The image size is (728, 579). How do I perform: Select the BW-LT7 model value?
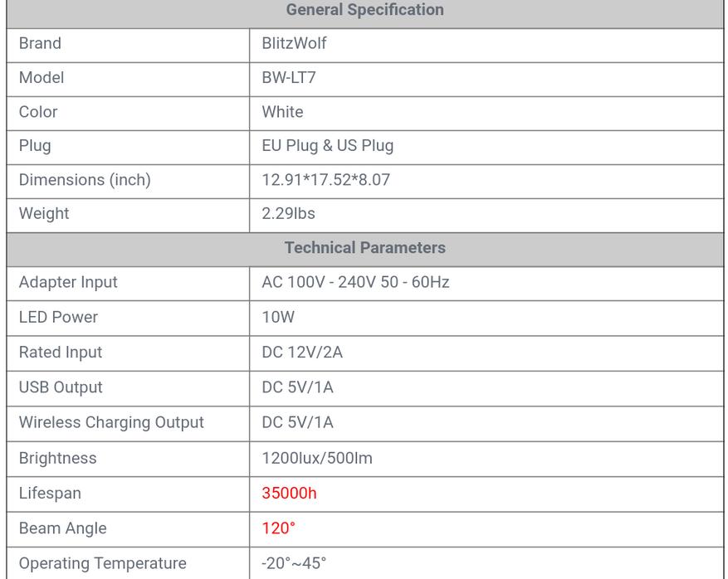(x=289, y=77)
